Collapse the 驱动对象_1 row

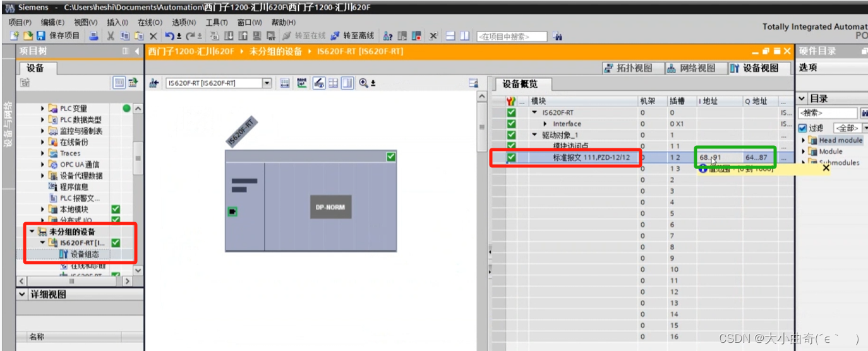tap(535, 135)
